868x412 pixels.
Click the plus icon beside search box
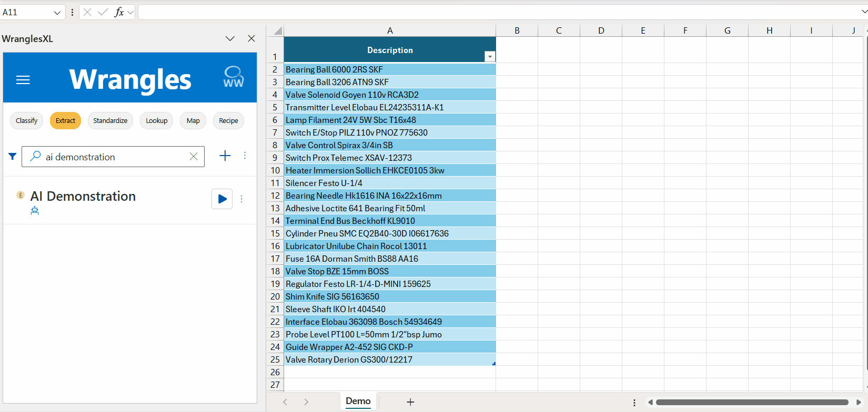[225, 156]
